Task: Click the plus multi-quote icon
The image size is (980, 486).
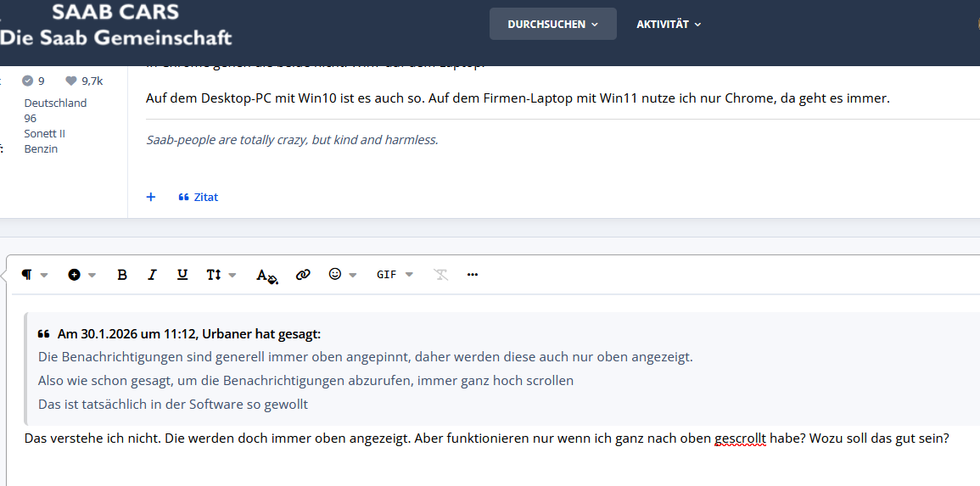Action: (151, 197)
